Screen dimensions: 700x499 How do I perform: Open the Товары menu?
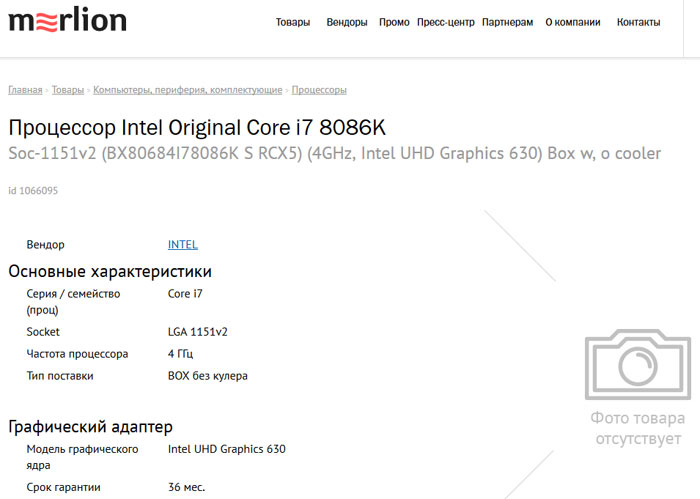point(293,22)
